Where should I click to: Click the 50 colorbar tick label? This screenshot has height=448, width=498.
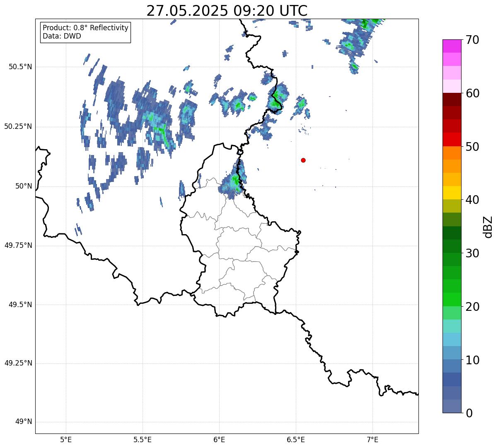point(472,147)
